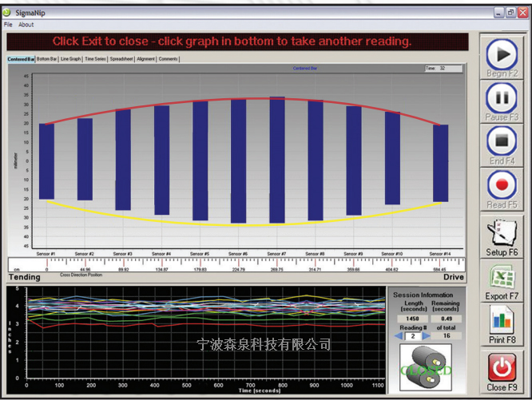The height and width of the screenshot is (400, 532).
Task: Click the Reading number input field
Action: (x=411, y=336)
